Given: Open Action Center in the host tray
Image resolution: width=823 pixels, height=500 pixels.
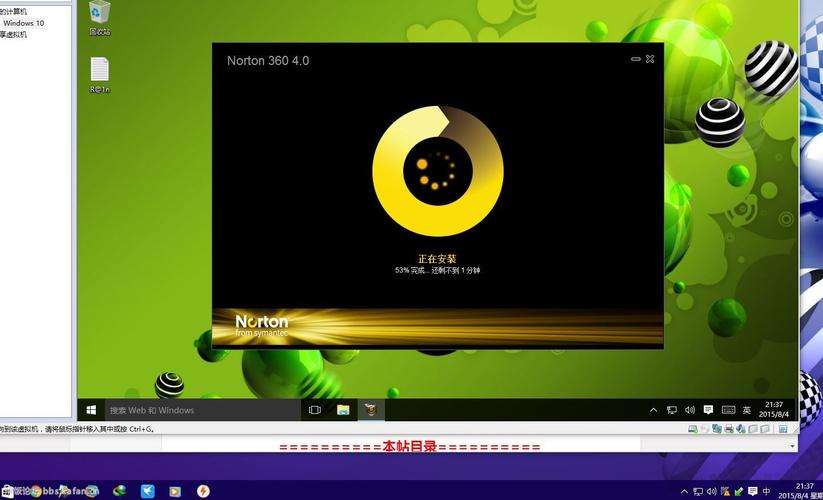Looking at the screenshot, I should (x=753, y=492).
